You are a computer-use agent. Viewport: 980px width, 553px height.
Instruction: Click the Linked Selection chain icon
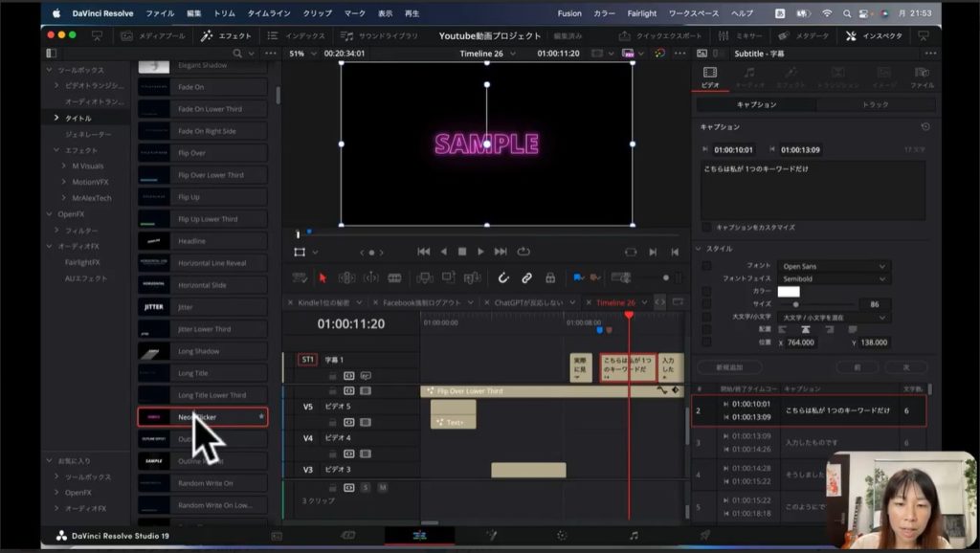click(x=526, y=278)
